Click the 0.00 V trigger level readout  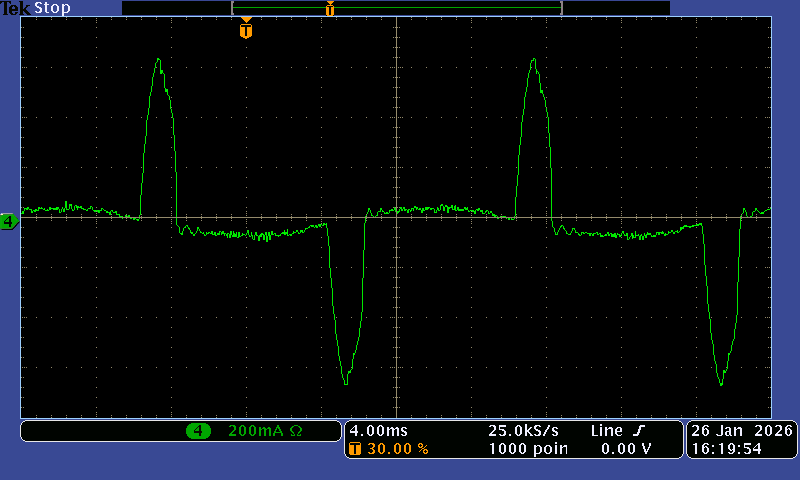[x=626, y=449]
